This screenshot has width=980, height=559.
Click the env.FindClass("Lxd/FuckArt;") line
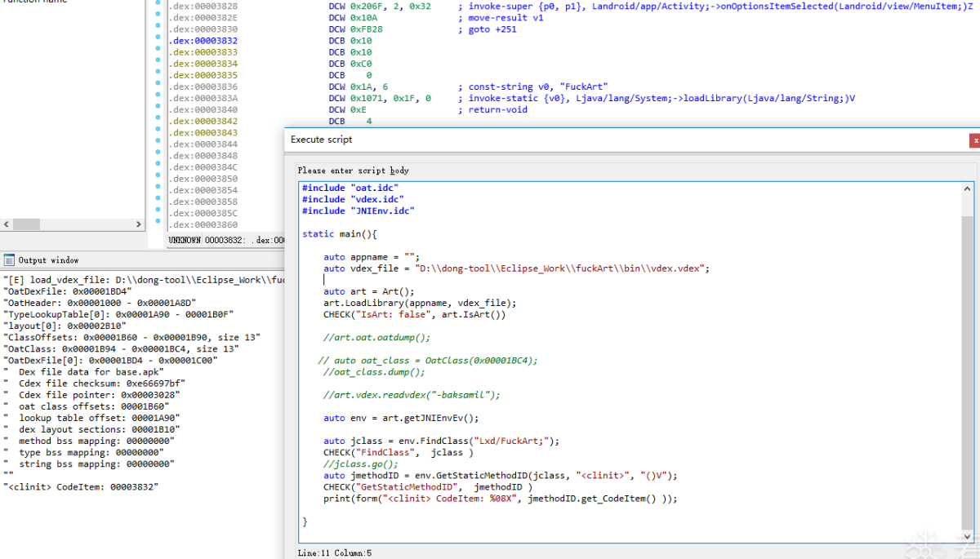[442, 441]
